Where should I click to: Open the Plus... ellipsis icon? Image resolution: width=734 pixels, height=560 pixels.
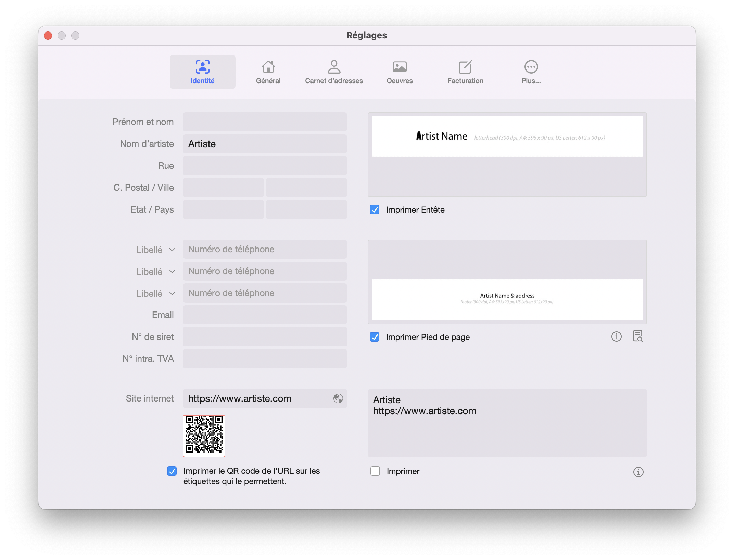(x=531, y=67)
